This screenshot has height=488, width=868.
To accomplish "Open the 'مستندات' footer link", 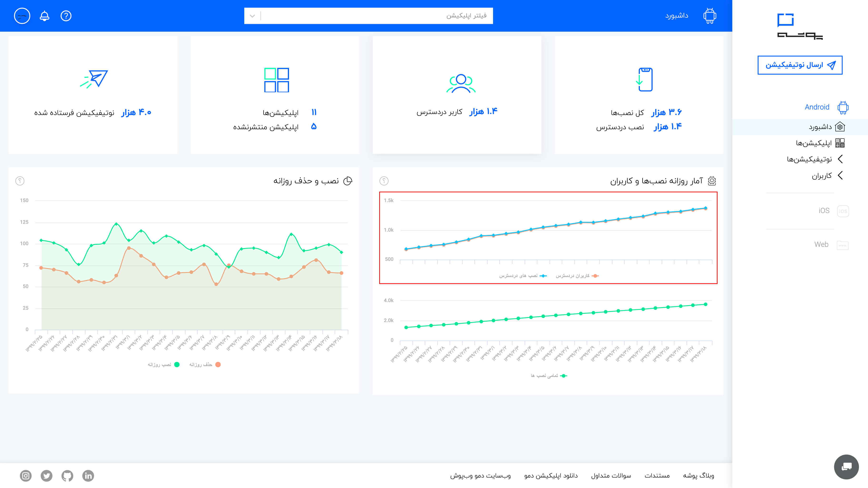I will (657, 476).
